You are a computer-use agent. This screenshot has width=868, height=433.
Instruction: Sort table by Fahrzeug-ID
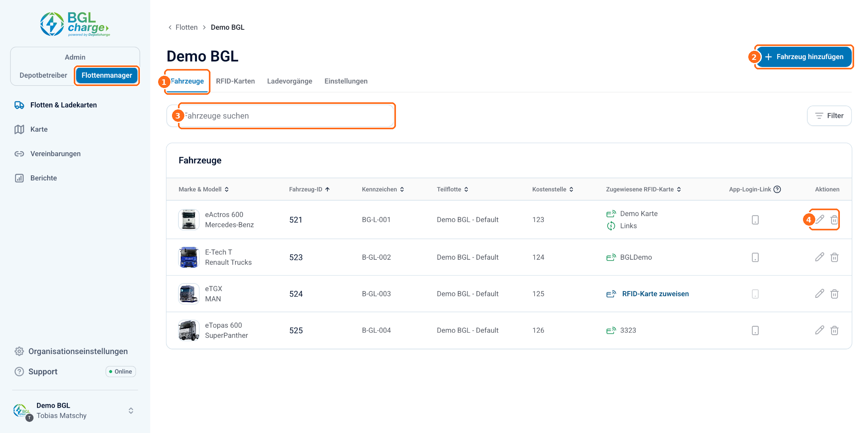point(310,189)
